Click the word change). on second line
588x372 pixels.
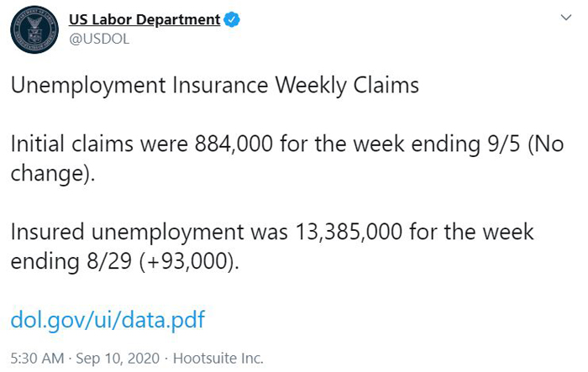coord(53,174)
